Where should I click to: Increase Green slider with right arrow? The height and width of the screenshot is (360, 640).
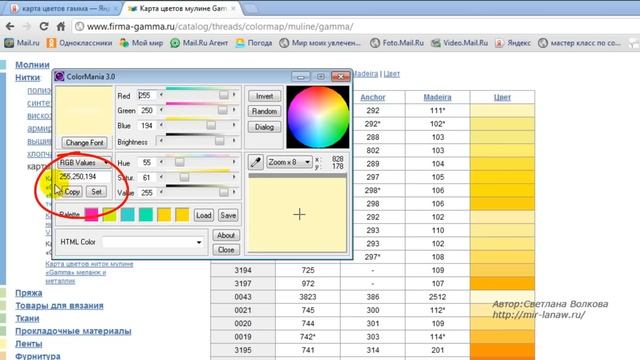[x=234, y=110]
